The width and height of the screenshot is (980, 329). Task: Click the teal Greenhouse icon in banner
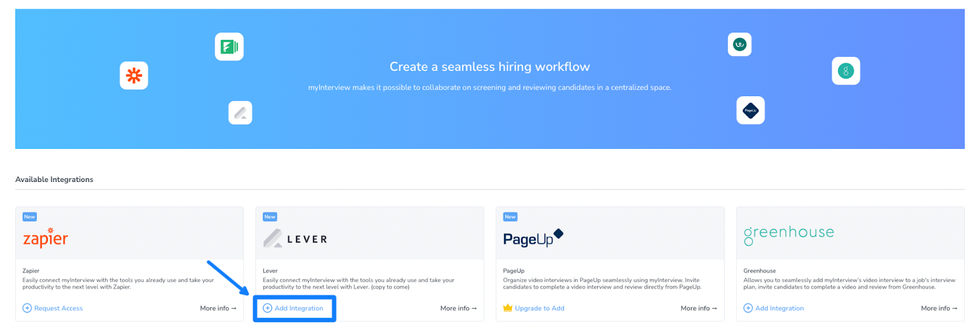pos(845,71)
